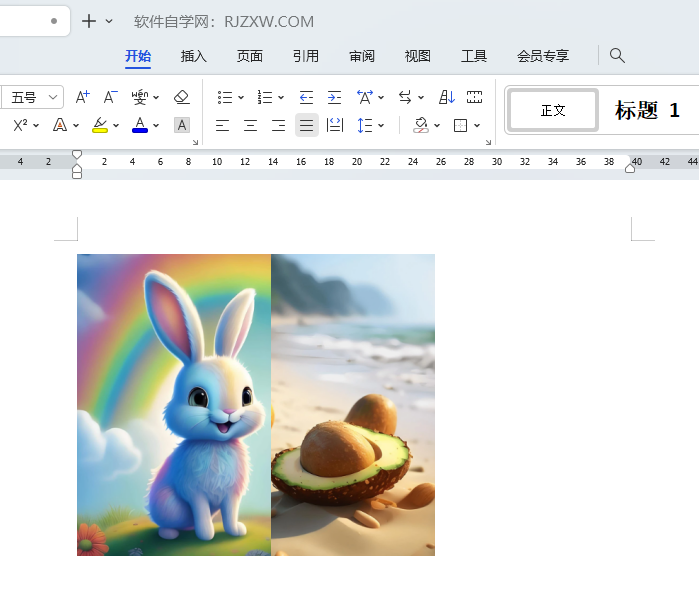The width and height of the screenshot is (699, 598).
Task: Click the text direction conversion icon
Action: tap(405, 97)
